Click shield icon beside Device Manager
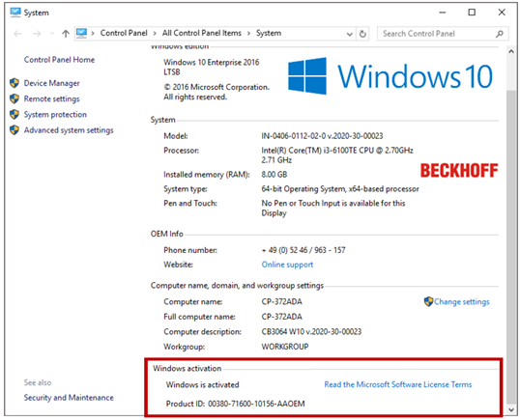Viewport: 520px width, 420px height. pos(14,83)
